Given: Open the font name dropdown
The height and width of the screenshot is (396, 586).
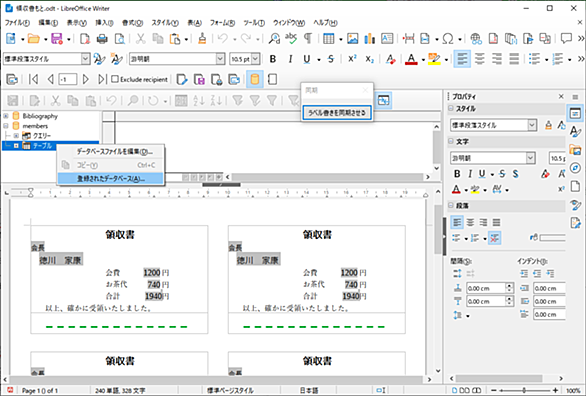Looking at the screenshot, I should [220, 59].
